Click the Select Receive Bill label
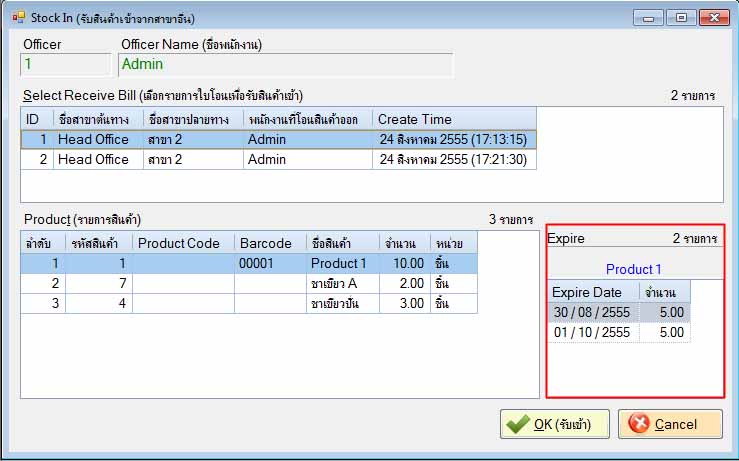This screenshot has height=461, width=739. click(x=163, y=96)
